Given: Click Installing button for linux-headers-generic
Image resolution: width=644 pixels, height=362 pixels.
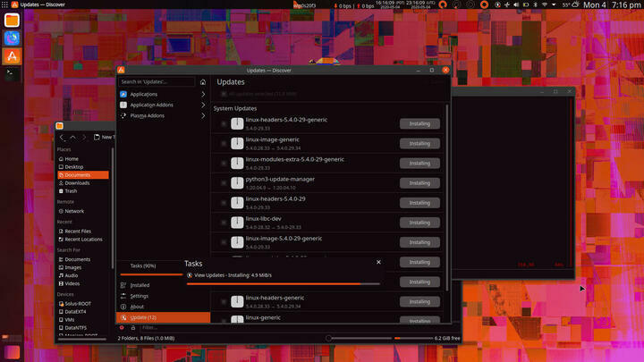Looking at the screenshot, I should click(x=419, y=302).
